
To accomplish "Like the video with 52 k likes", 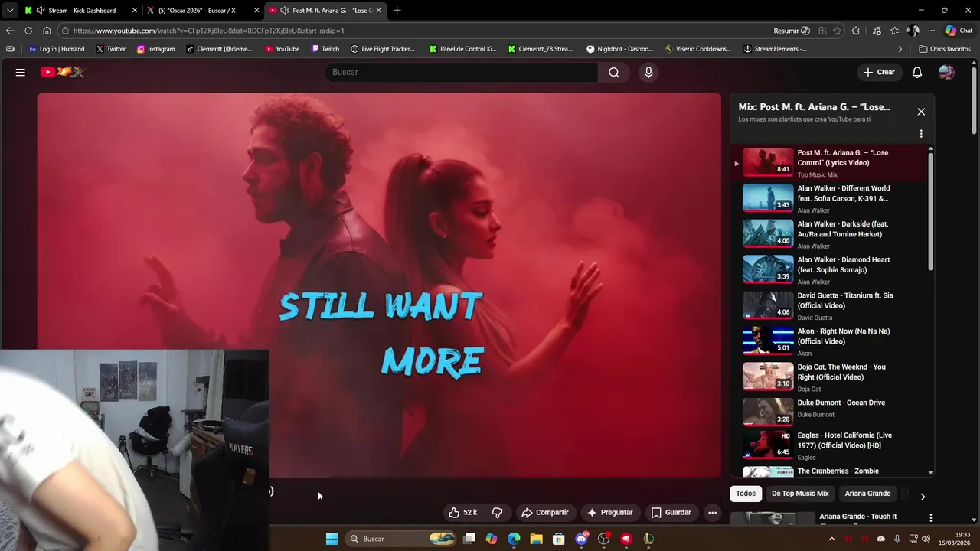I will pyautogui.click(x=463, y=513).
